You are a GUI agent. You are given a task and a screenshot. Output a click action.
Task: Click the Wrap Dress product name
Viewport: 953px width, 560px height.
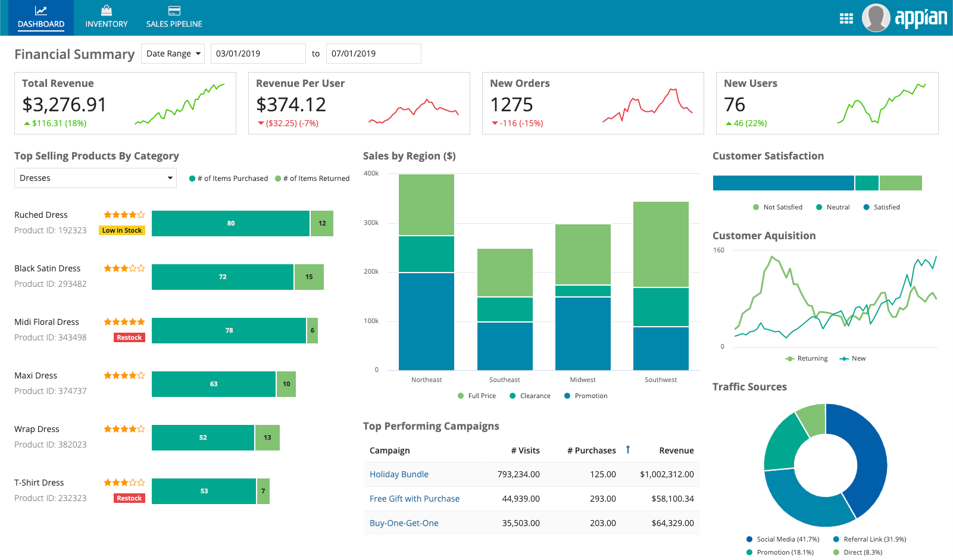[x=37, y=429]
